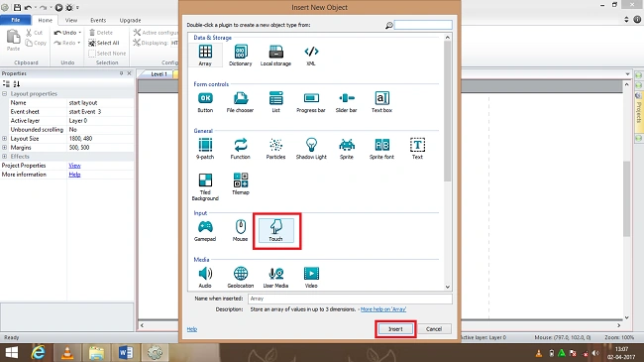Open the Undo dropdown arrow

tap(79, 33)
